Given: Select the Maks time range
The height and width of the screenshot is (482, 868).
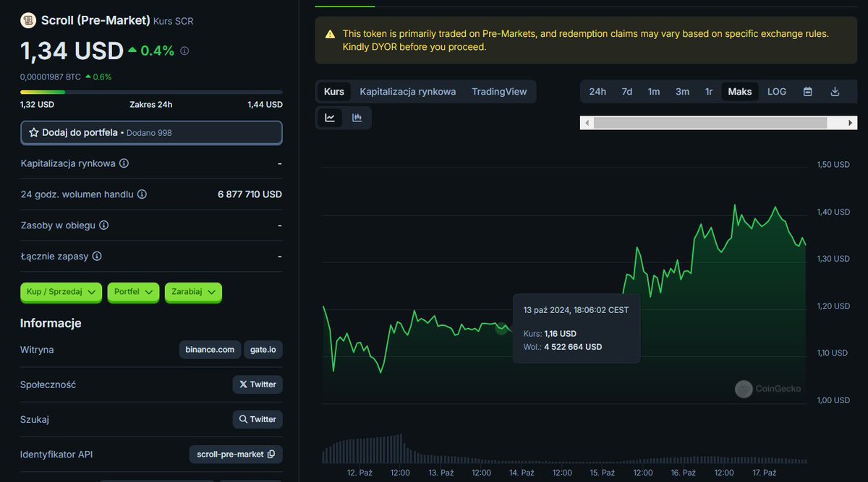Looking at the screenshot, I should click(x=740, y=92).
